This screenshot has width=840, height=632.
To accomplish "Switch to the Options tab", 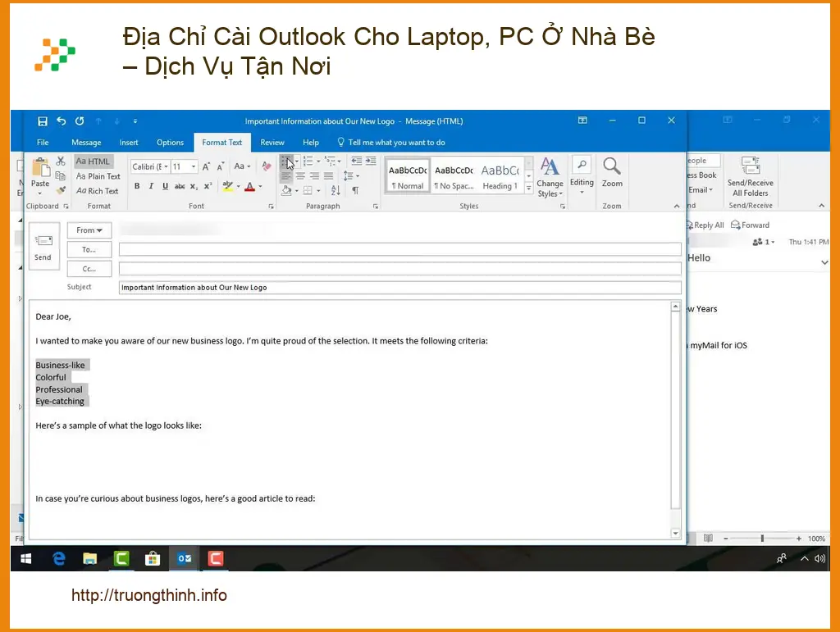I will [x=170, y=143].
